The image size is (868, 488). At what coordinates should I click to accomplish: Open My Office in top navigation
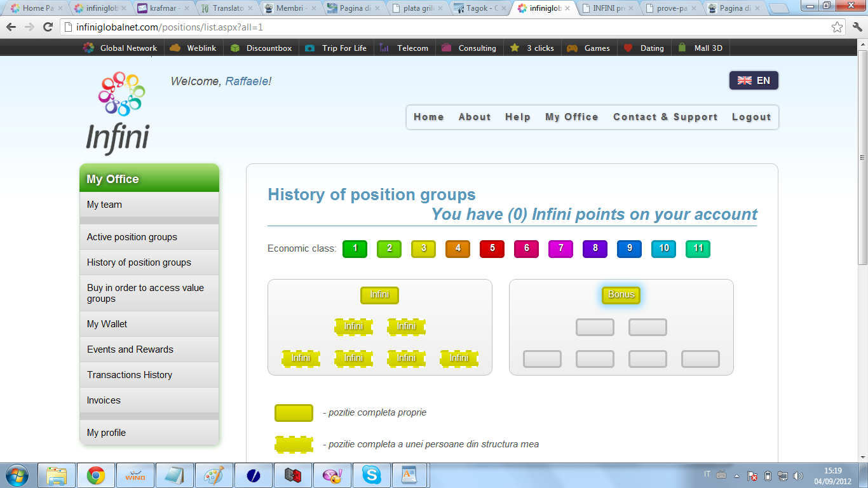point(571,117)
